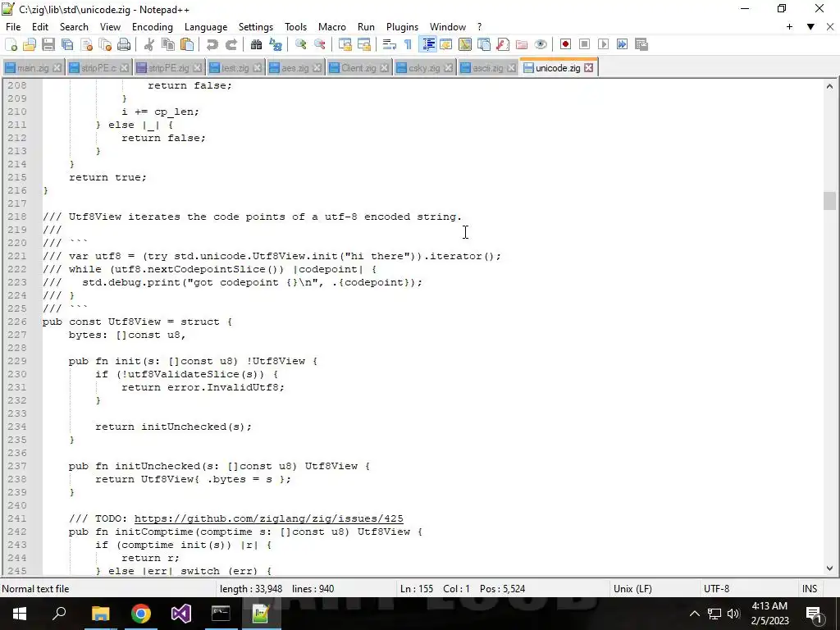This screenshot has width=840, height=630.
Task: Open the ziglang issues 425 link
Action: pos(268,518)
